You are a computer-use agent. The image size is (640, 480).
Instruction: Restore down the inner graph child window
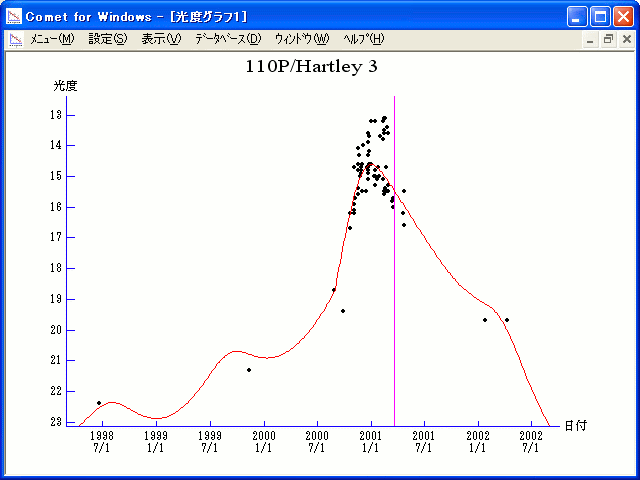(608, 39)
